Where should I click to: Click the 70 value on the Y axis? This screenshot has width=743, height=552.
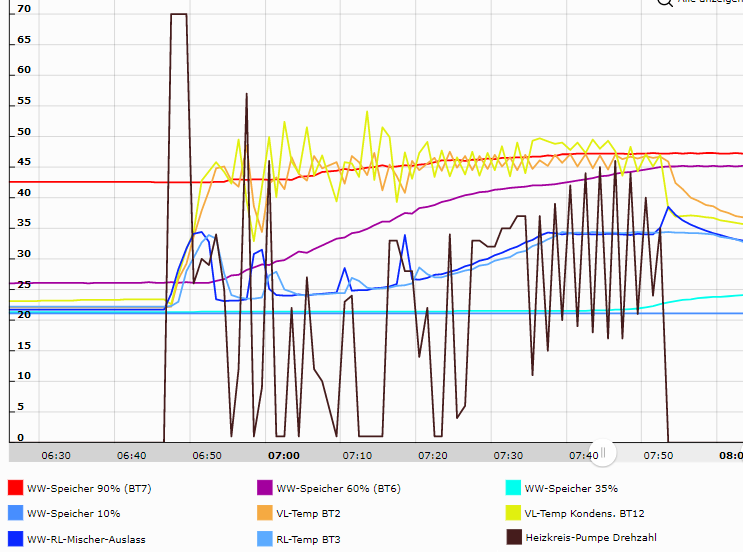[24, 9]
